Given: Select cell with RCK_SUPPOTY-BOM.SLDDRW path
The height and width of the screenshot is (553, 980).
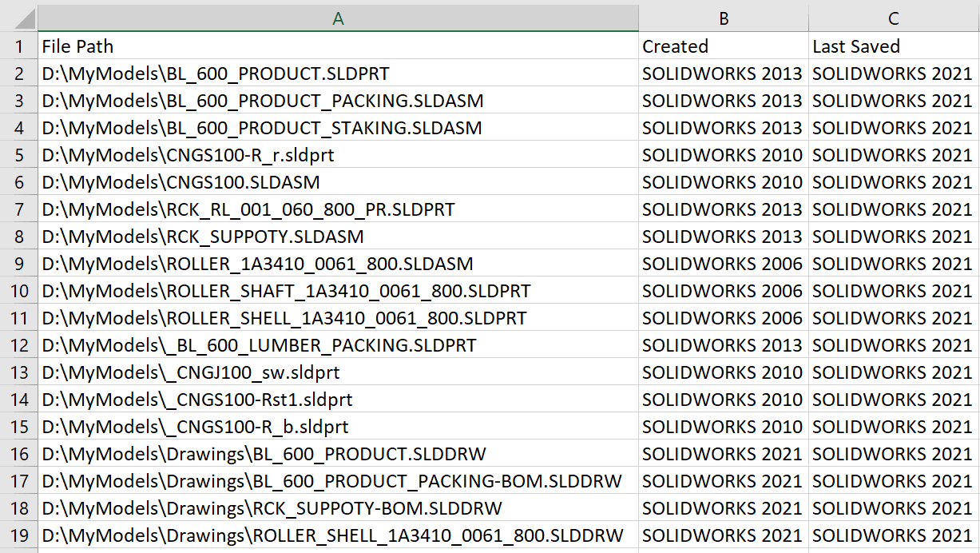Looking at the screenshot, I should pos(338,508).
